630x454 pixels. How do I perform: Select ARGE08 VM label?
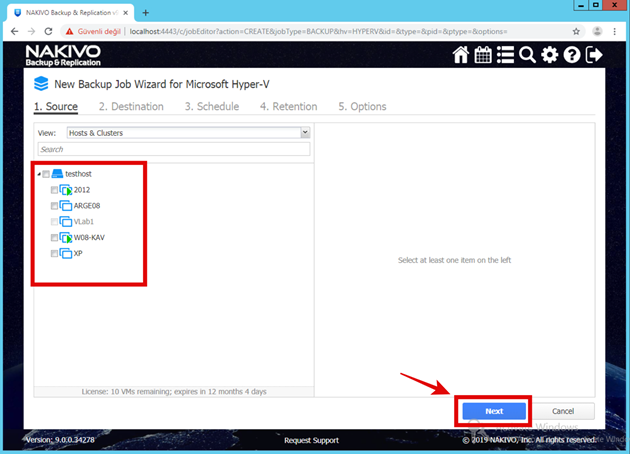coord(87,206)
